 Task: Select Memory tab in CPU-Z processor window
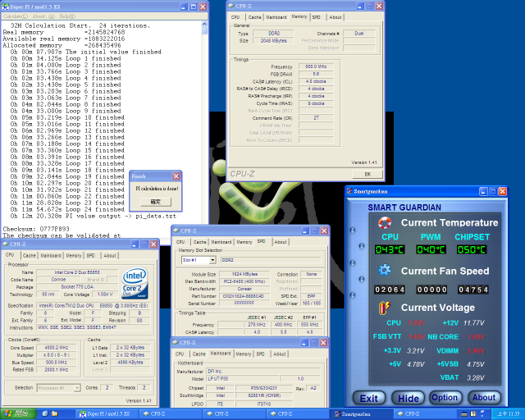[x=74, y=256]
